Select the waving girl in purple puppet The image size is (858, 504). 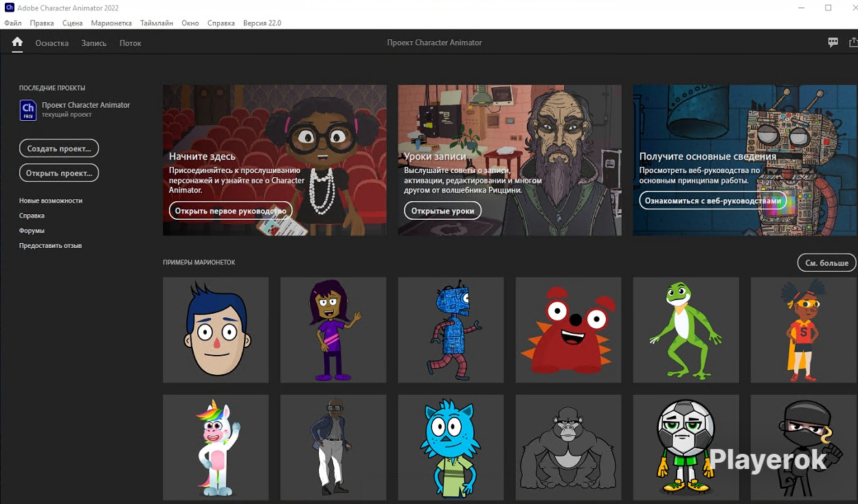(333, 330)
